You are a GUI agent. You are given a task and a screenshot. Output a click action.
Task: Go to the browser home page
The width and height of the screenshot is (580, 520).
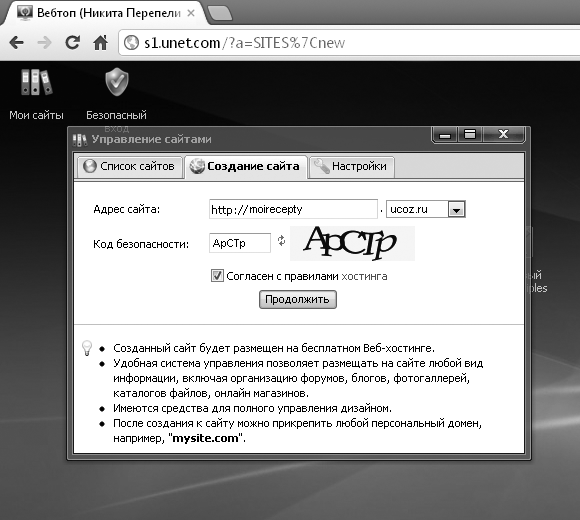pos(100,43)
